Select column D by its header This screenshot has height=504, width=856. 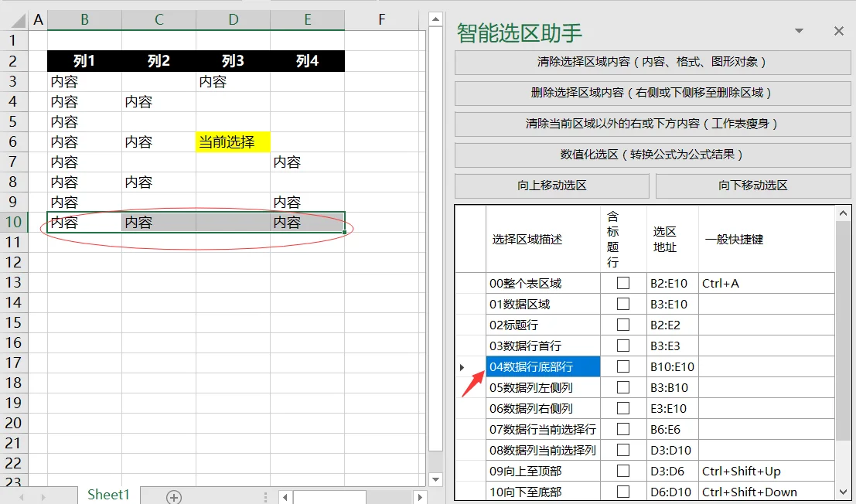point(233,20)
